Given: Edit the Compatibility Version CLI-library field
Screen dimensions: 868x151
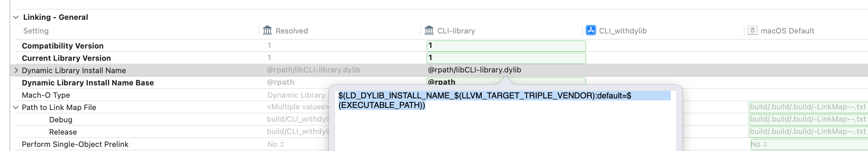Looking at the screenshot, I should [506, 46].
